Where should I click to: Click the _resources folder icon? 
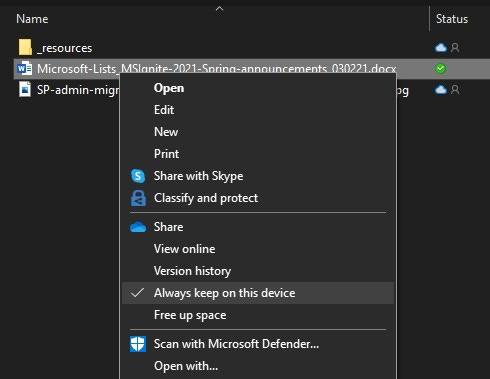point(25,47)
